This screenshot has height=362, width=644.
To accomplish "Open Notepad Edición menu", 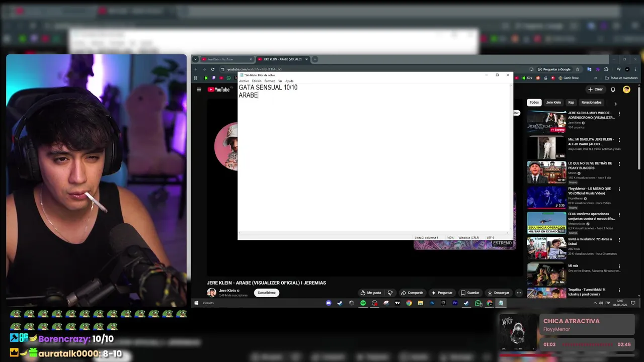I will click(257, 81).
